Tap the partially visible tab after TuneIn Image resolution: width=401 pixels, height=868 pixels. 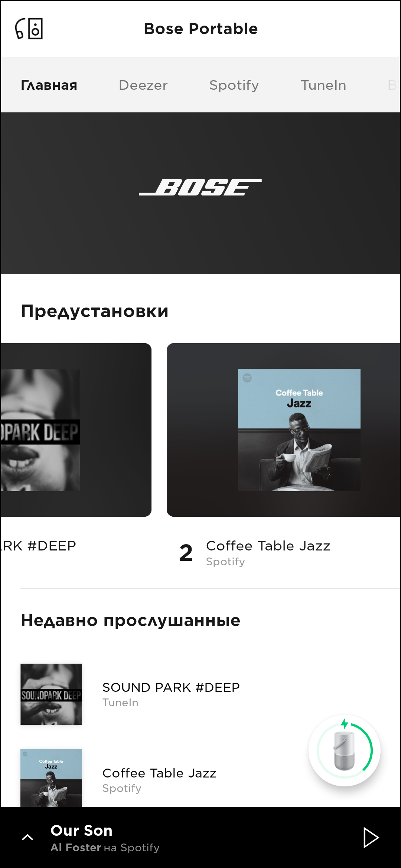[x=393, y=85]
